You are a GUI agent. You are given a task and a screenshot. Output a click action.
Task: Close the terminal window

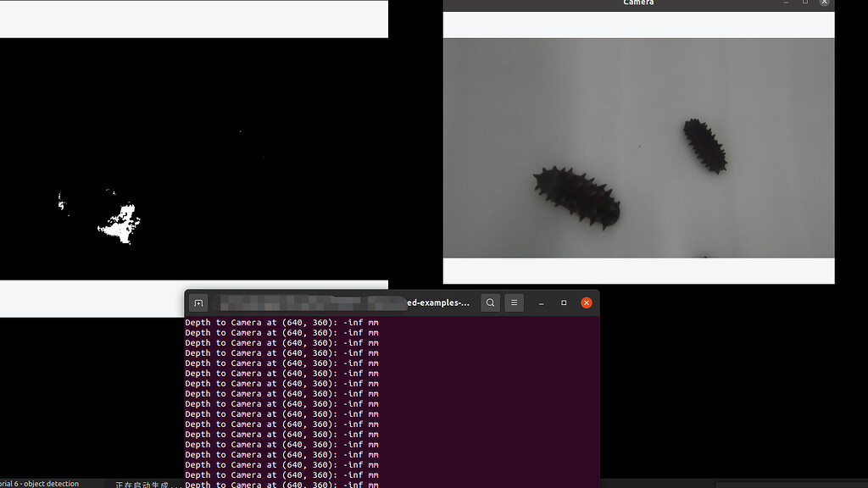pos(586,302)
